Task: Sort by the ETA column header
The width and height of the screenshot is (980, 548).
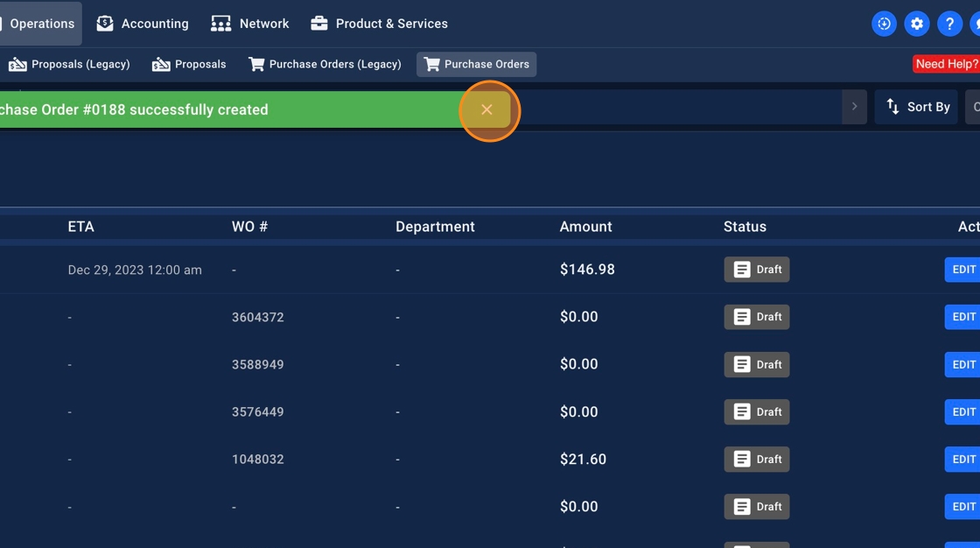Action: click(80, 227)
